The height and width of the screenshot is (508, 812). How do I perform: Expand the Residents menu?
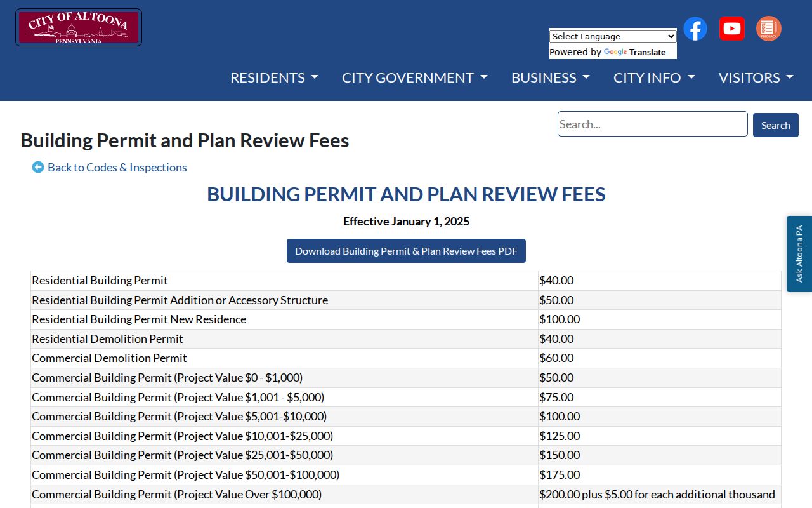(274, 77)
